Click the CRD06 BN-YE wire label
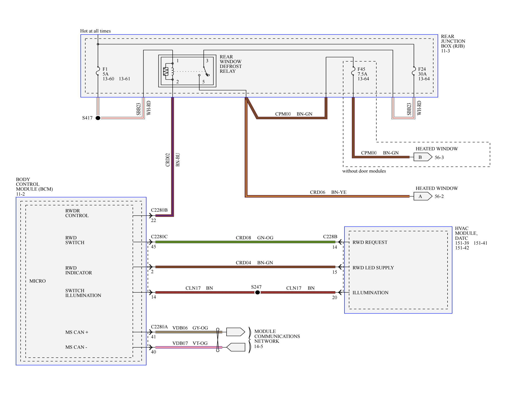The width and height of the screenshot is (532, 394). 328,192
